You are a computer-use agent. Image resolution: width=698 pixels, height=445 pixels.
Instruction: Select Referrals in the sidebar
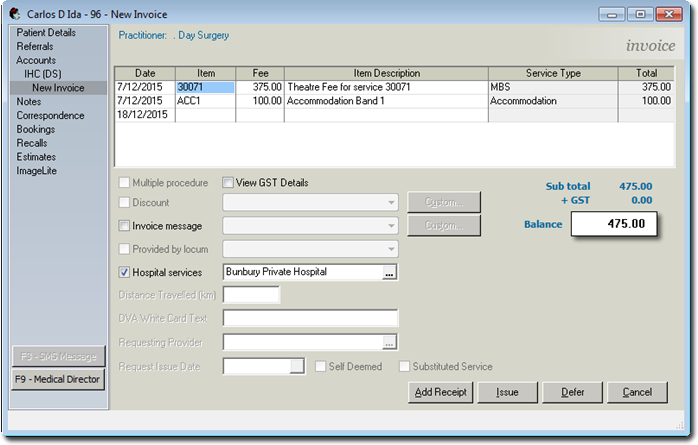point(37,46)
